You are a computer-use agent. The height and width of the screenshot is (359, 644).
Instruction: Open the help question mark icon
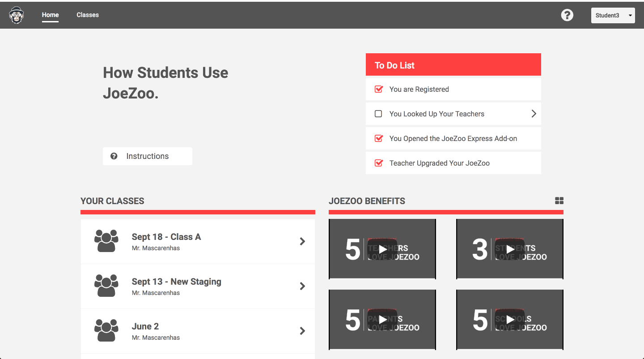click(x=567, y=15)
